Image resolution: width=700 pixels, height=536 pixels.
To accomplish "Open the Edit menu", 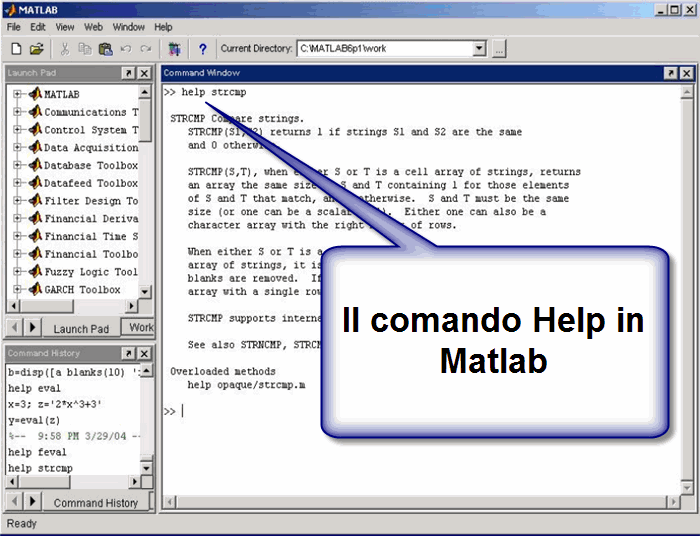I will pyautogui.click(x=38, y=27).
